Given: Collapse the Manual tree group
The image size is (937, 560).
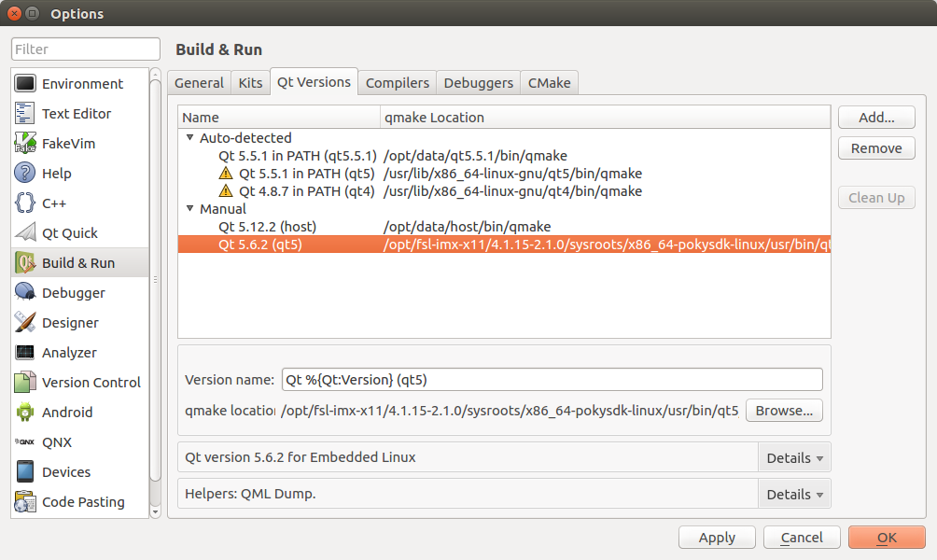Looking at the screenshot, I should click(189, 209).
